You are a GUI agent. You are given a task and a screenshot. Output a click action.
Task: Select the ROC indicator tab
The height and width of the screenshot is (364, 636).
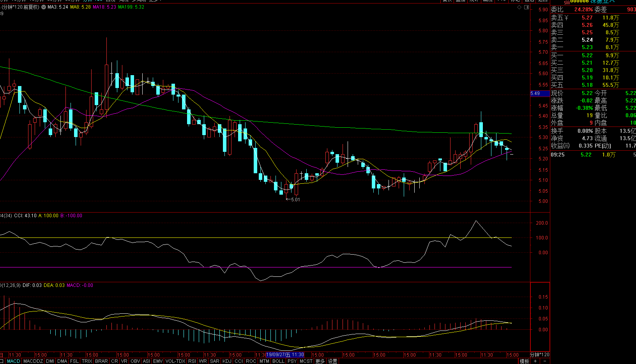coord(251,361)
